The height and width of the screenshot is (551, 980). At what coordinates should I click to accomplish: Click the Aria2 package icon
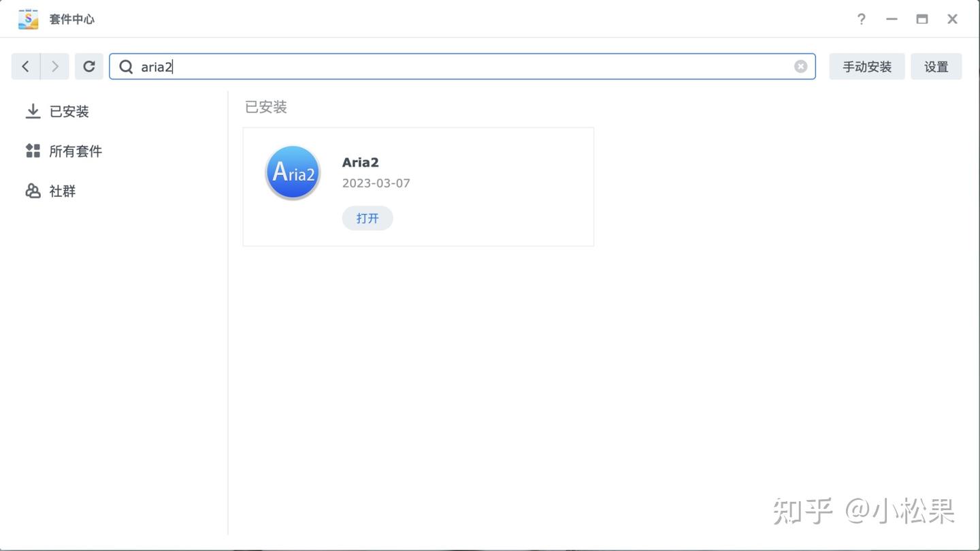292,172
